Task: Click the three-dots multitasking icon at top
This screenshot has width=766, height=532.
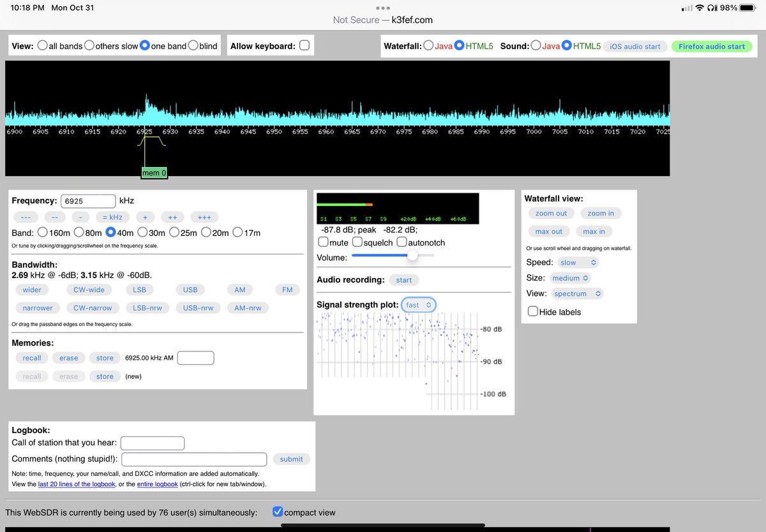Action: [x=383, y=8]
